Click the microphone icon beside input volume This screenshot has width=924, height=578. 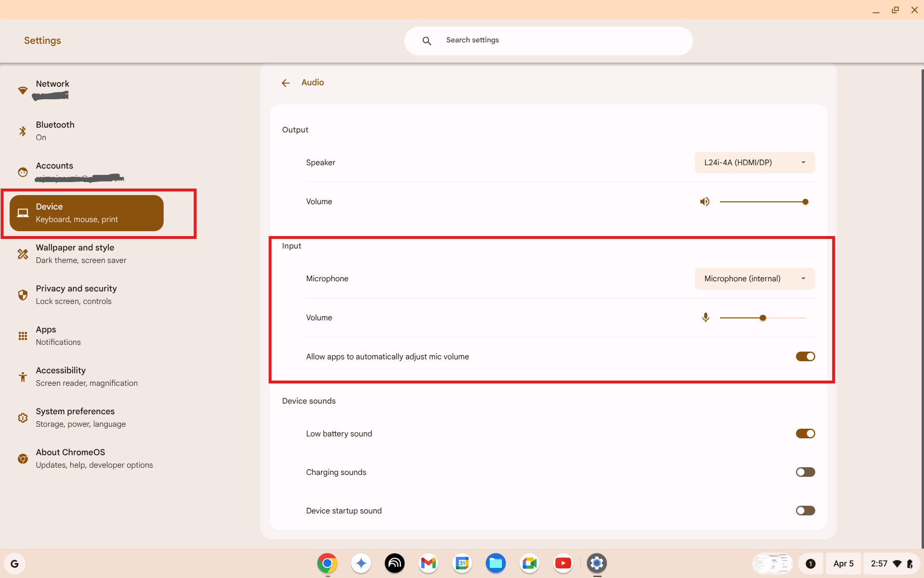[x=706, y=317]
